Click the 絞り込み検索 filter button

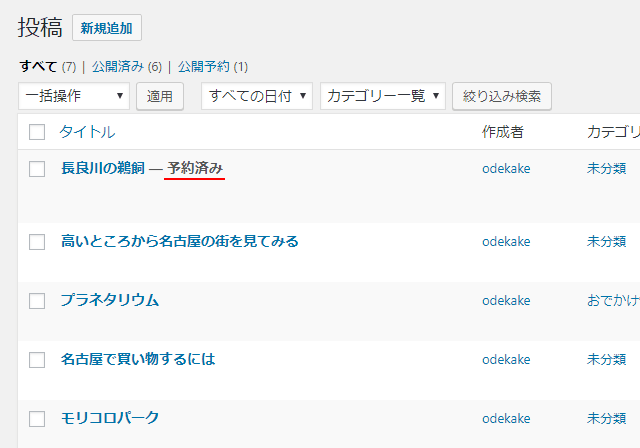(x=502, y=96)
